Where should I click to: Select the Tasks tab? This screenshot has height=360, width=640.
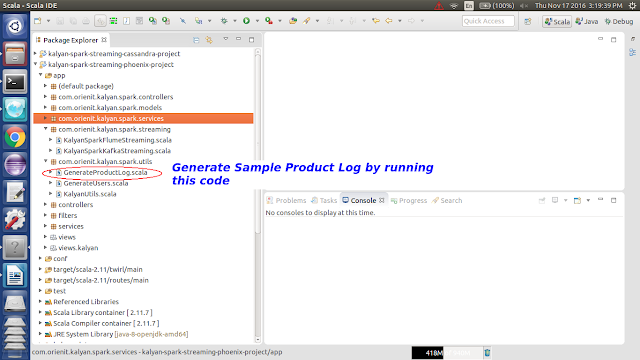pos(324,200)
